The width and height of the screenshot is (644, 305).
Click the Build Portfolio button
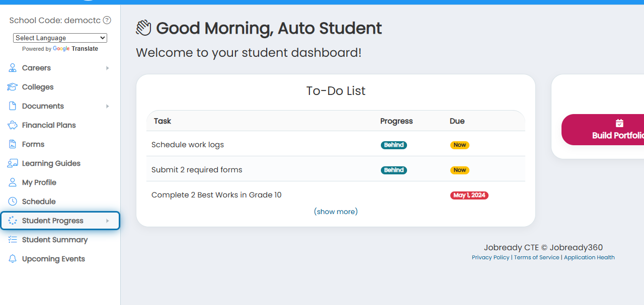tap(603, 130)
